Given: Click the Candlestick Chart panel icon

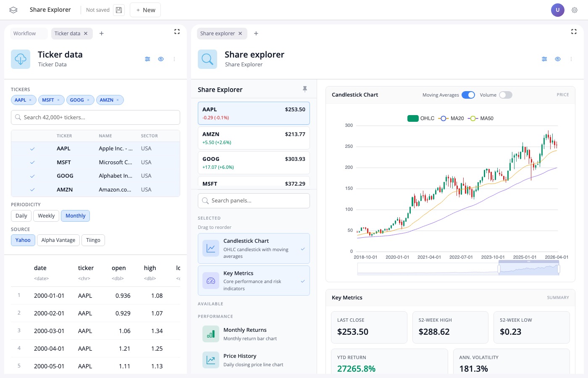Looking at the screenshot, I should (211, 248).
